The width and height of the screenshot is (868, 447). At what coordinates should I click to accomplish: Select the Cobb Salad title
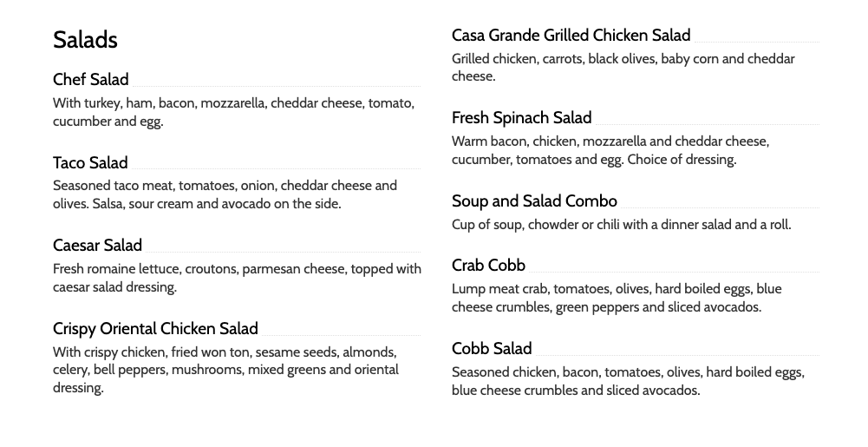point(492,349)
